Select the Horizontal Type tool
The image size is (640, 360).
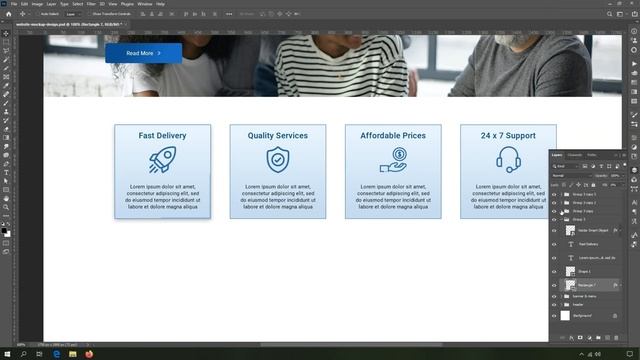point(6,173)
